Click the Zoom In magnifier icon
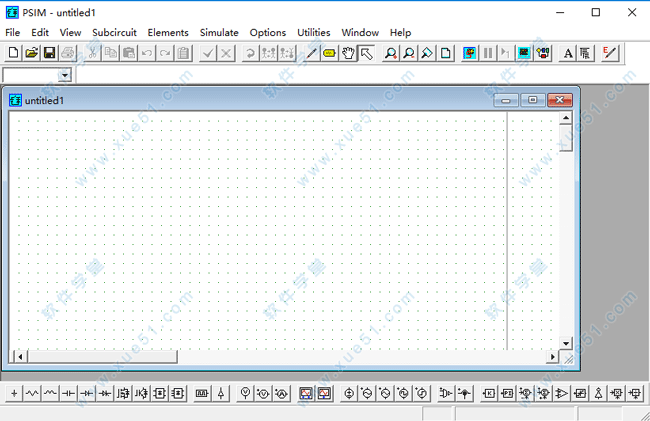This screenshot has width=650, height=421. (x=390, y=53)
